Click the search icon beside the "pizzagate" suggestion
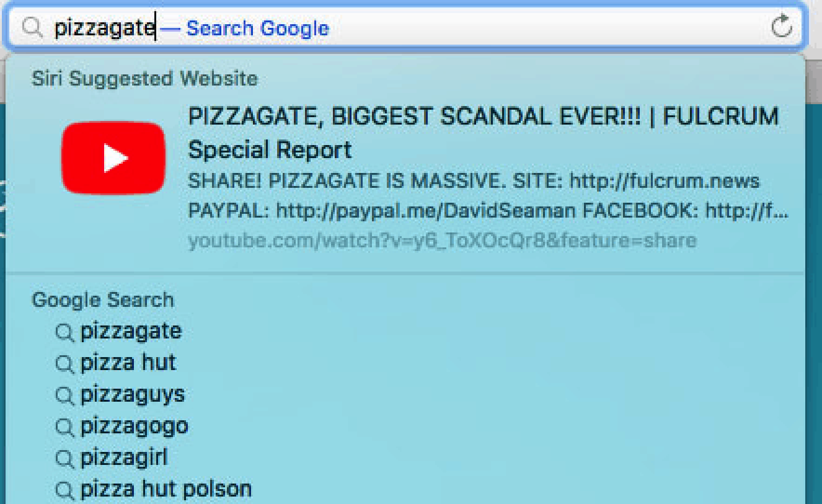Image resolution: width=822 pixels, height=504 pixels. pyautogui.click(x=64, y=332)
